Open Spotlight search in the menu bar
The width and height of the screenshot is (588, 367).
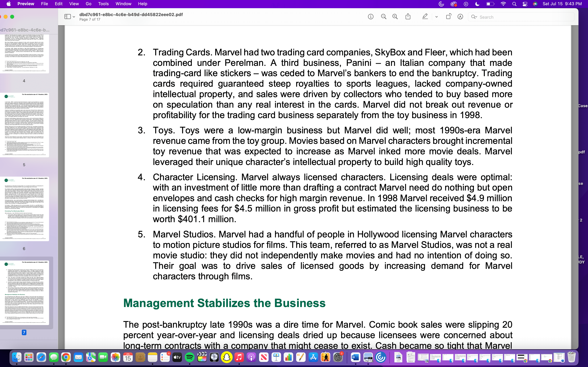click(514, 4)
